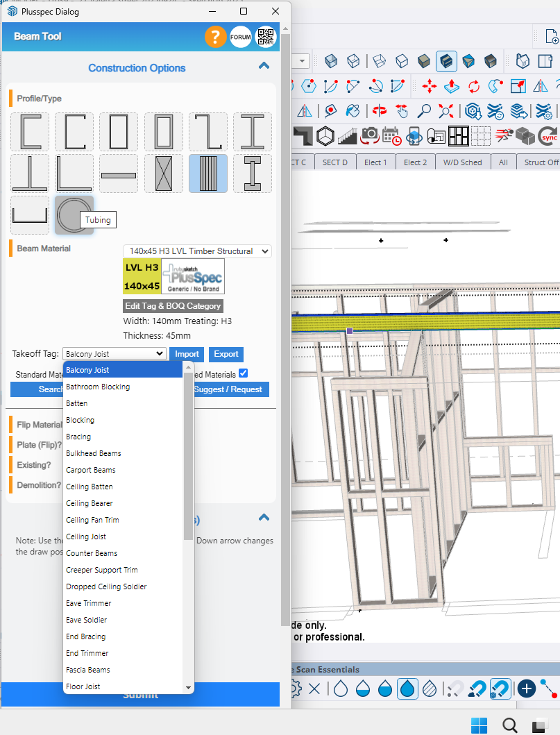Open the help question mark icon
Screen dimensions: 560x735
[x=215, y=37]
